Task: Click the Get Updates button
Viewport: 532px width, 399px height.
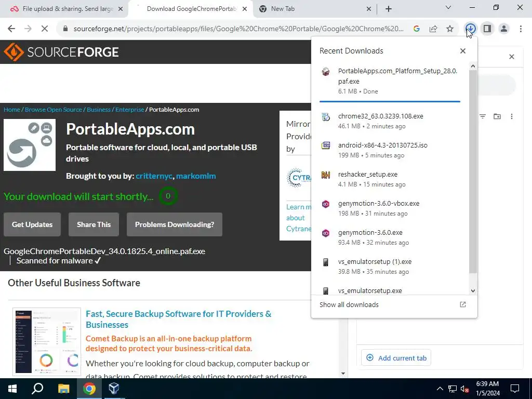Action: [x=32, y=224]
